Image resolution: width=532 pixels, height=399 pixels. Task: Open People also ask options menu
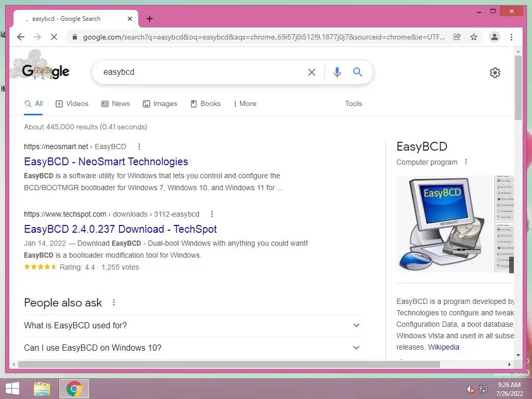[114, 302]
